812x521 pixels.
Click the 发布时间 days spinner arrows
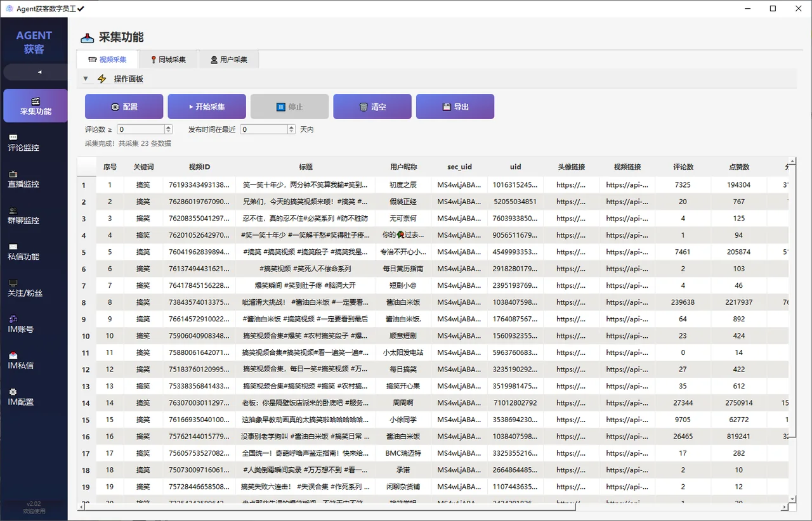click(x=292, y=129)
